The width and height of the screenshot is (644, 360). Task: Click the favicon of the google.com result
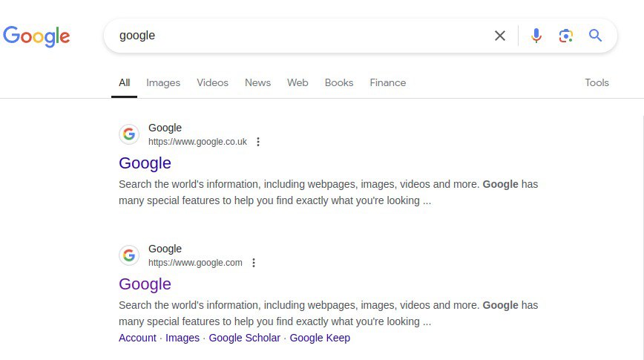pyautogui.click(x=129, y=255)
